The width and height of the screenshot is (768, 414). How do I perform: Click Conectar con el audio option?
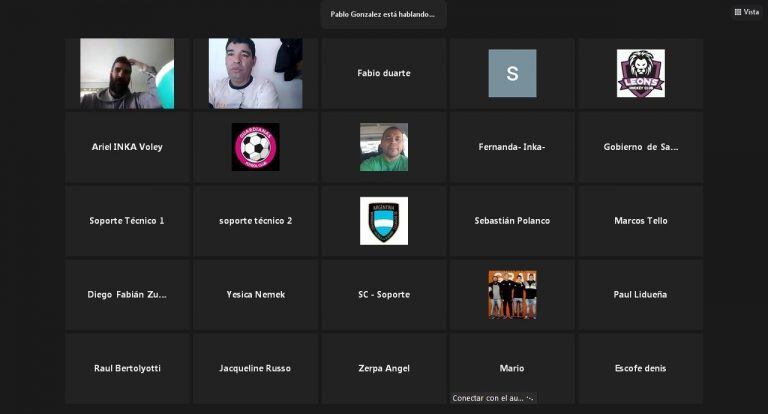click(x=492, y=398)
